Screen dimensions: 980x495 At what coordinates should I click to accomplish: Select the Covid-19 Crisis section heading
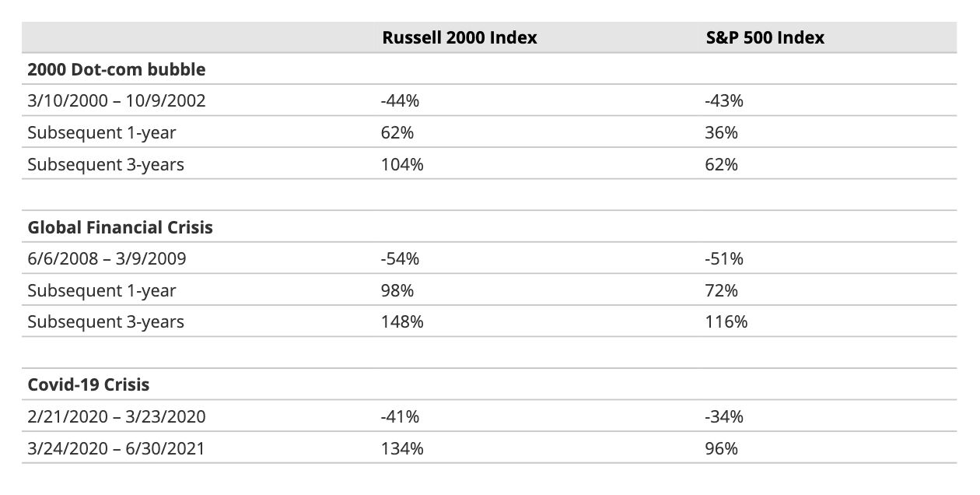pyautogui.click(x=89, y=384)
